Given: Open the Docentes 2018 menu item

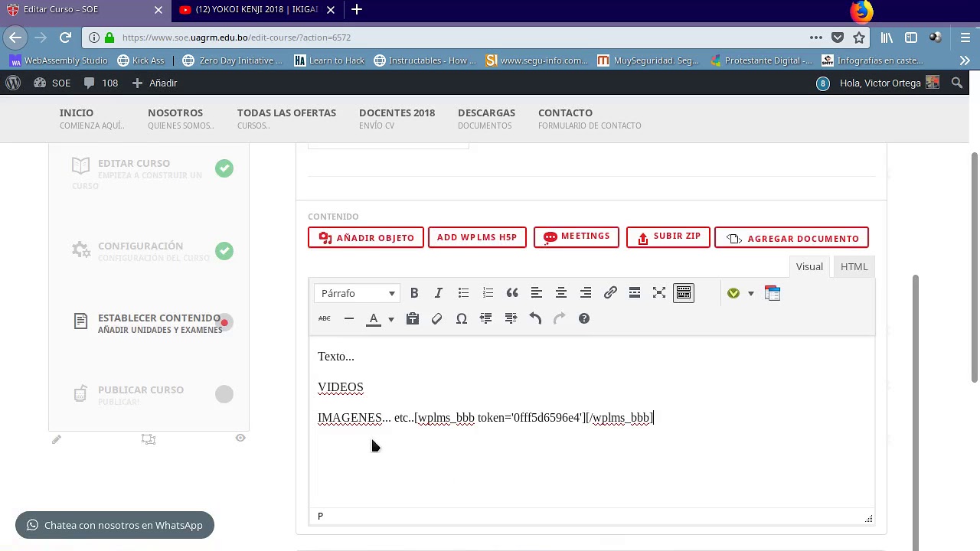Looking at the screenshot, I should coord(397,119).
